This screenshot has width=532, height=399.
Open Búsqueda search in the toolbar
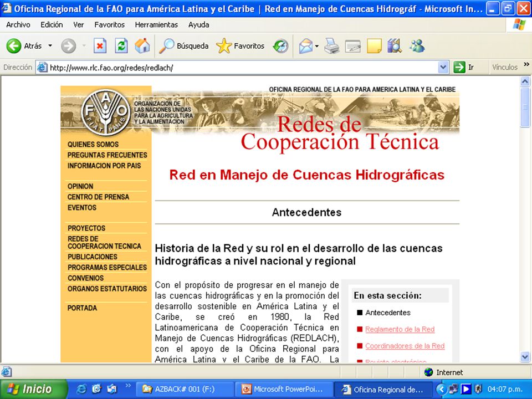tap(183, 46)
